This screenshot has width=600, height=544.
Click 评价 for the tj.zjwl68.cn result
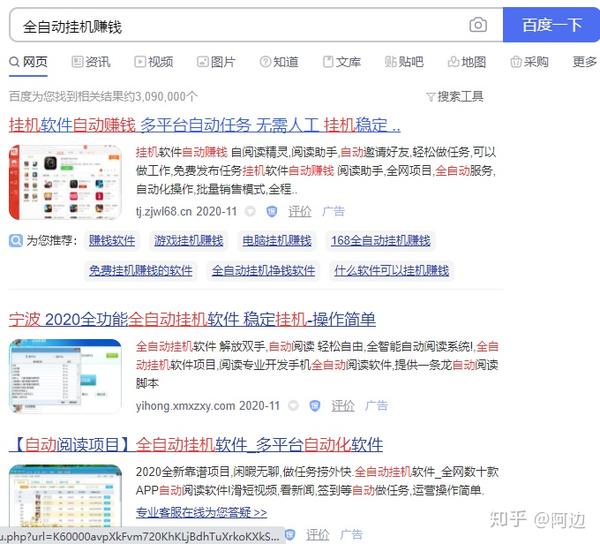[x=300, y=211]
